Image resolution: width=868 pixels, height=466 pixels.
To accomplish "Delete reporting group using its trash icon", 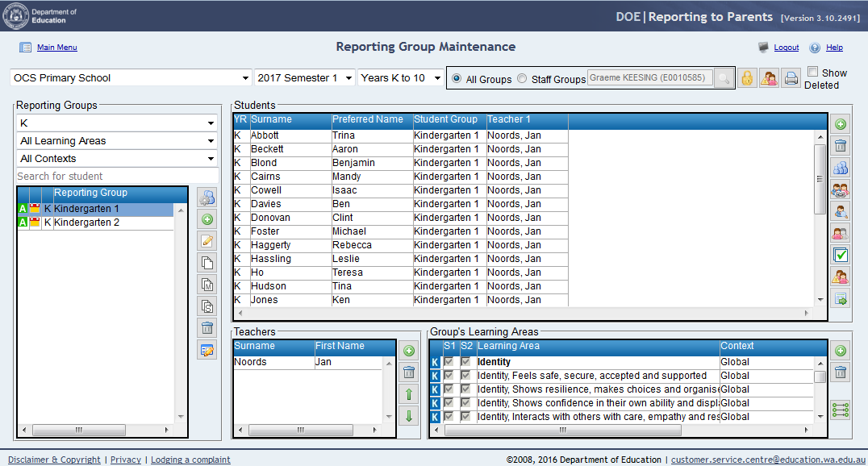I will (207, 328).
